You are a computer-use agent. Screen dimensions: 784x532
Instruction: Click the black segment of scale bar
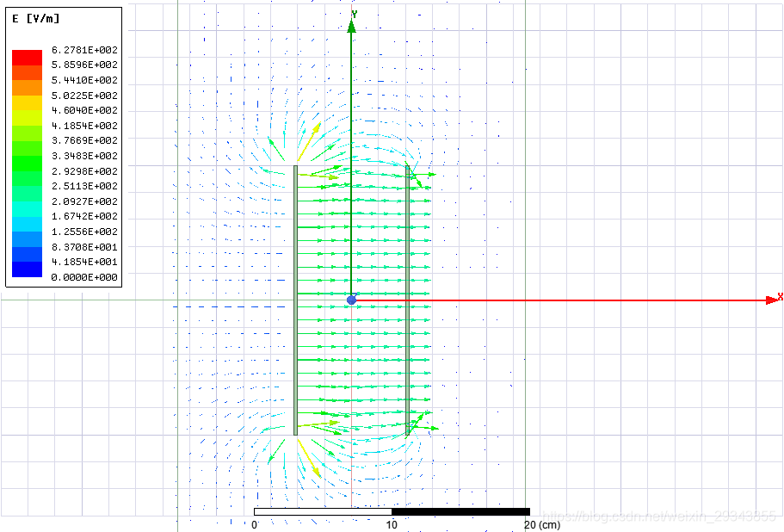click(460, 511)
